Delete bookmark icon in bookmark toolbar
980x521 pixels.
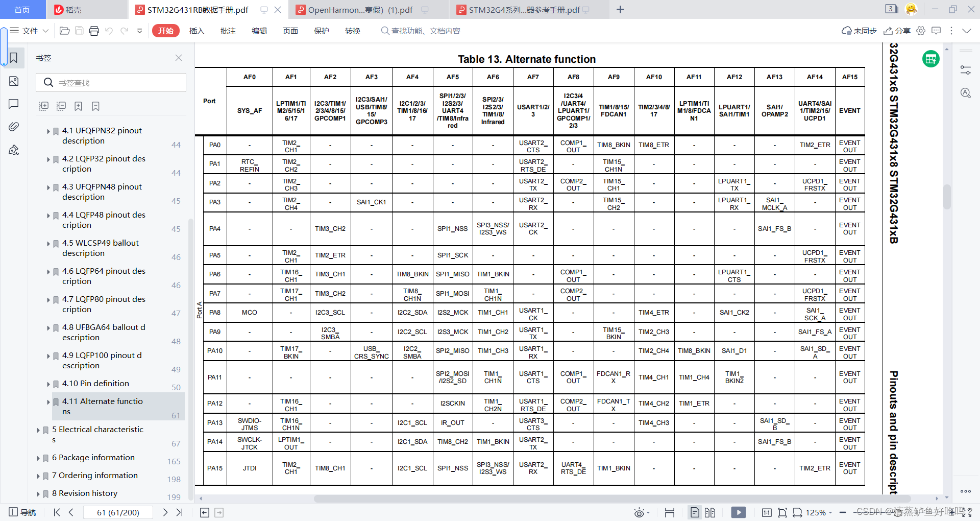[x=95, y=106]
